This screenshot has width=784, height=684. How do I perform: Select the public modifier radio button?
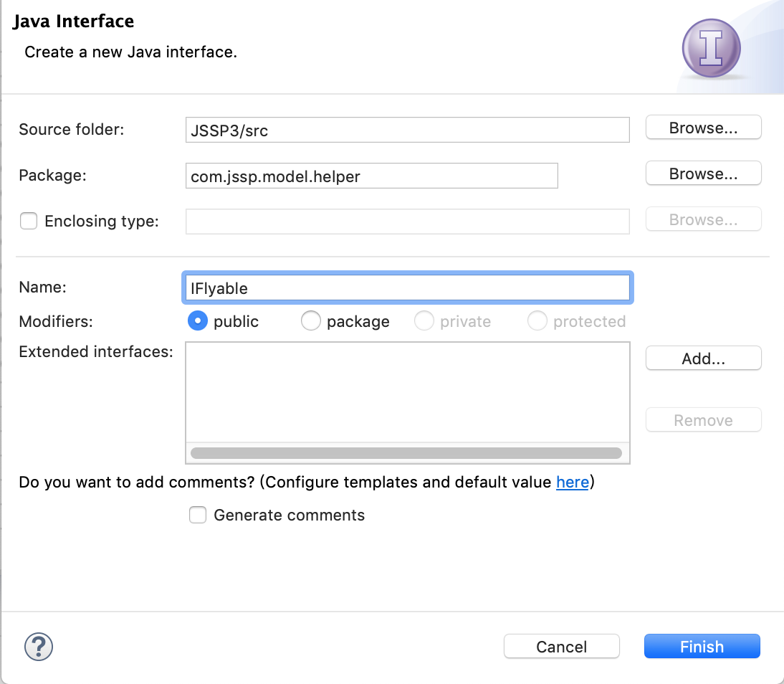[x=198, y=320]
